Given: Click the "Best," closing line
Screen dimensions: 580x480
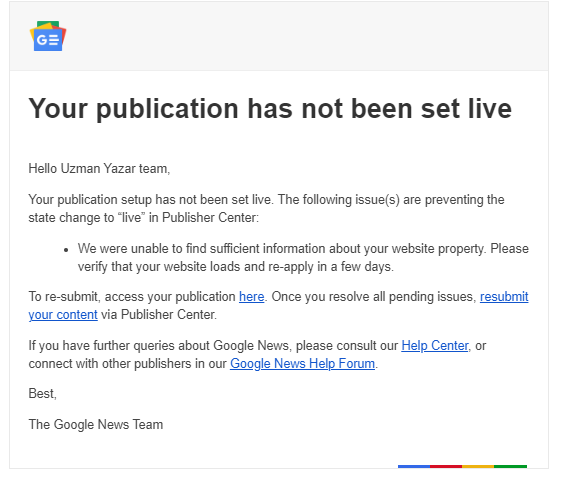Looking at the screenshot, I should tap(43, 393).
